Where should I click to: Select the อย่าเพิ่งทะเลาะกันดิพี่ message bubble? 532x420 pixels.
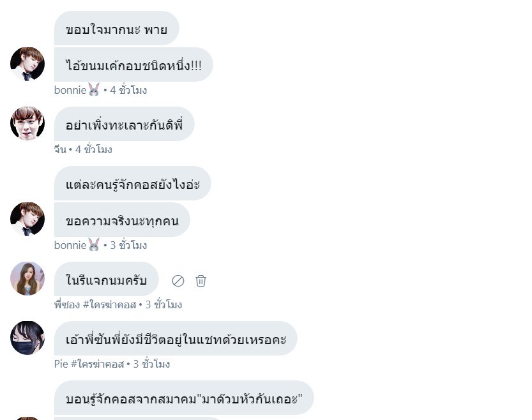tap(124, 124)
